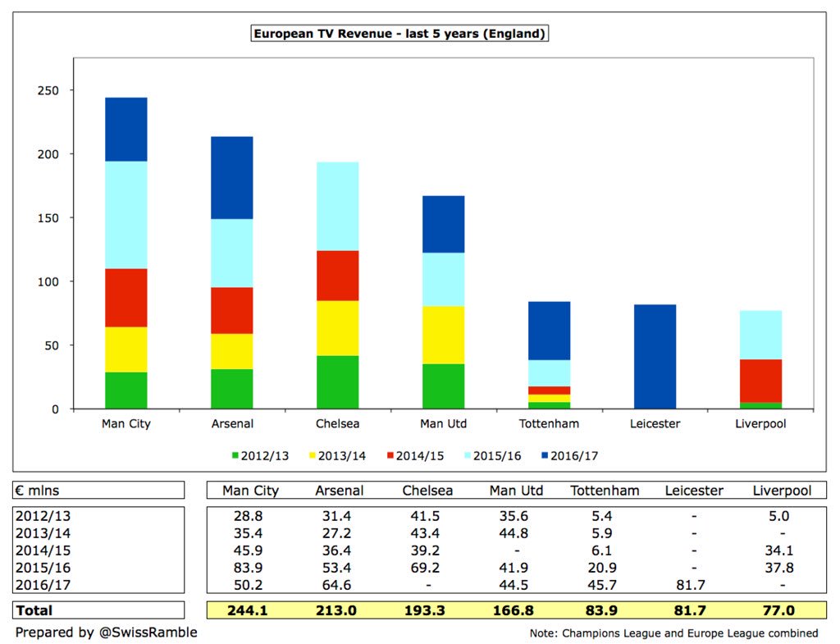Click the Man City total 244.1 cell
The image size is (840, 644).
248,610
